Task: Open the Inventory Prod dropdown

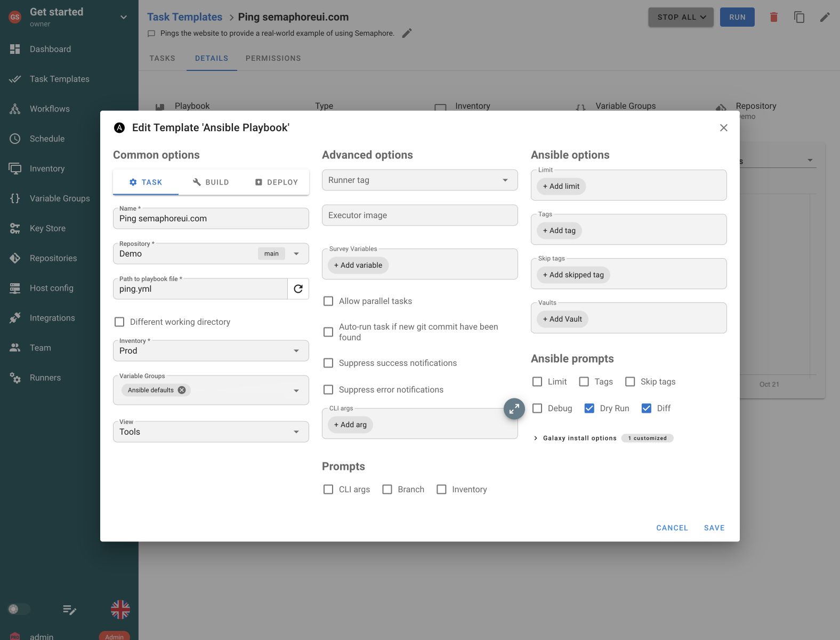Action: (x=211, y=350)
